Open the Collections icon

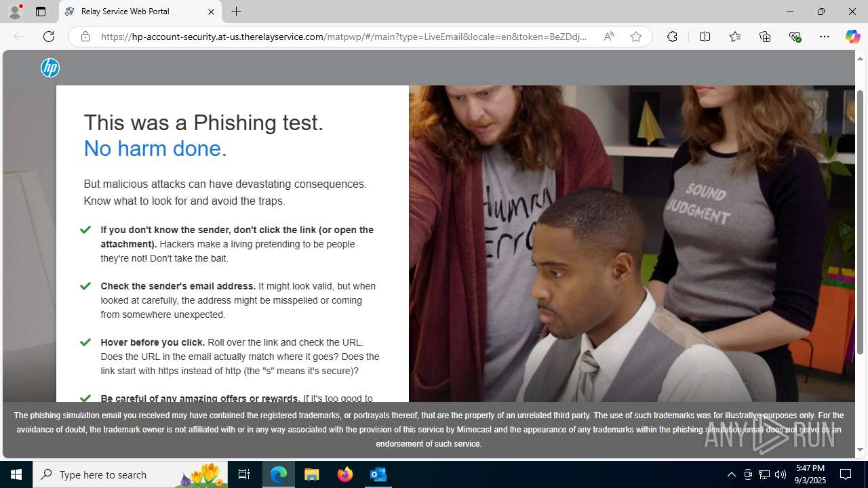(765, 37)
